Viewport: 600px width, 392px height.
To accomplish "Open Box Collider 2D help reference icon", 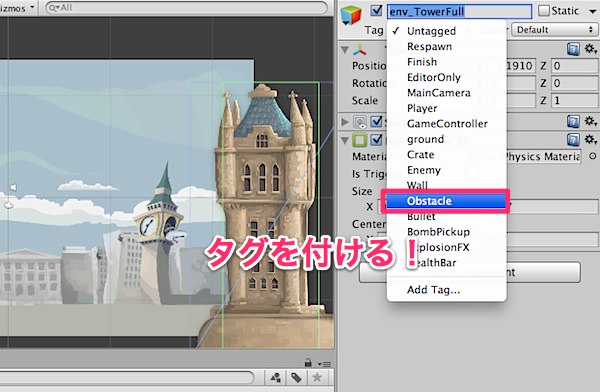I will pos(573,140).
